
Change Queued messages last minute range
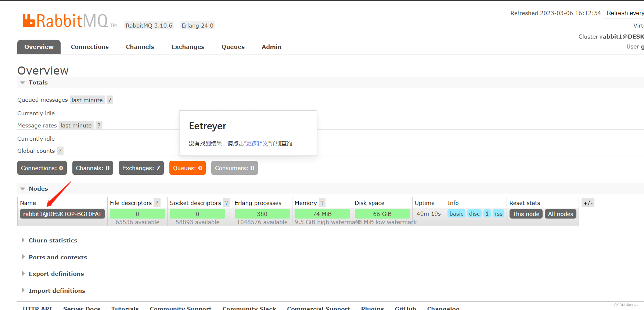click(87, 100)
